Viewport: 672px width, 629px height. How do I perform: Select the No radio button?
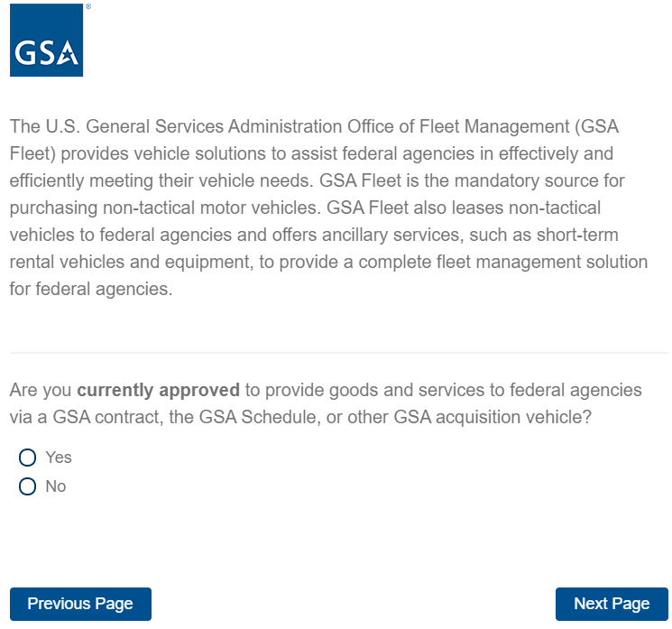click(27, 486)
